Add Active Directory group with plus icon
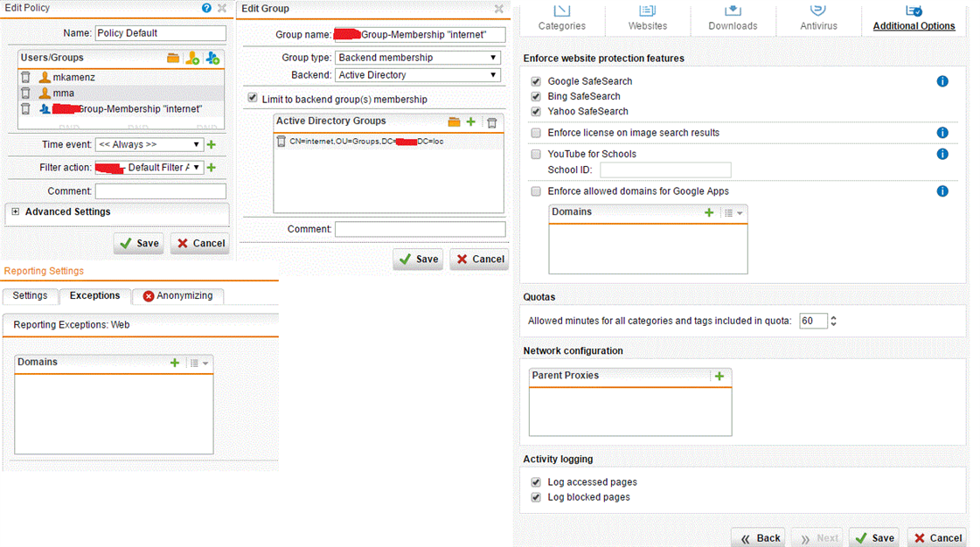 pos(470,121)
